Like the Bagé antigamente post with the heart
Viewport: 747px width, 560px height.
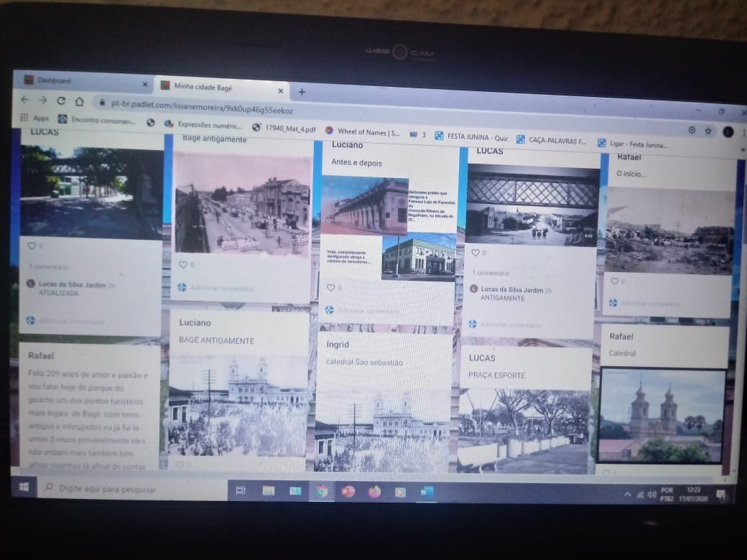coord(183,265)
